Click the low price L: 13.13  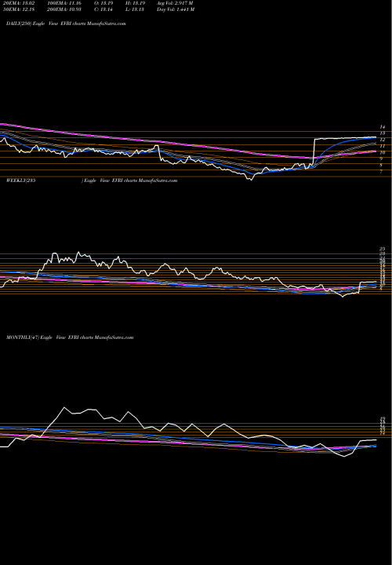pos(134,9)
